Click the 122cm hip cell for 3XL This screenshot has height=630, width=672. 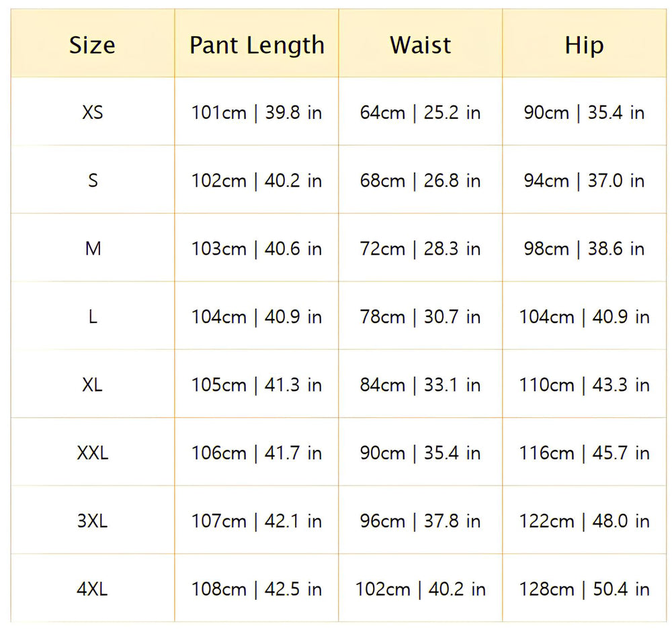pyautogui.click(x=584, y=521)
